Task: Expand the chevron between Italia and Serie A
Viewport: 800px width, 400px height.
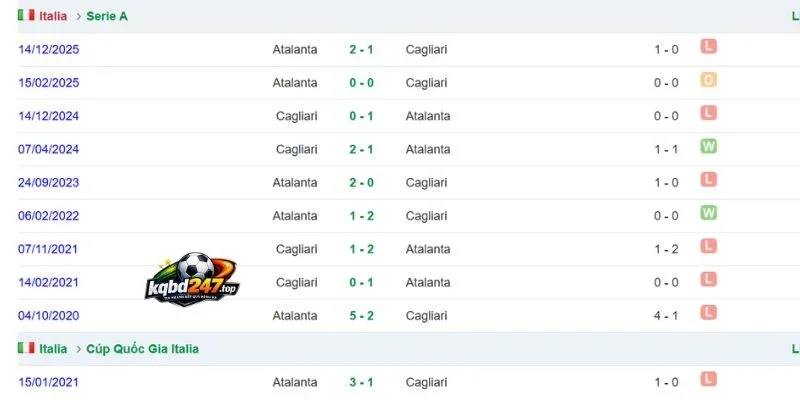Action: pyautogui.click(x=79, y=16)
